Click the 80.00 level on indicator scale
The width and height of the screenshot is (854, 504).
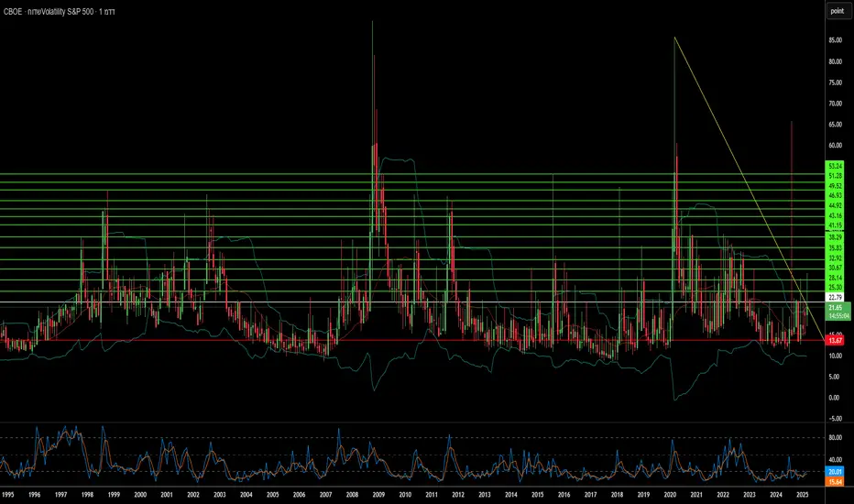point(835,438)
